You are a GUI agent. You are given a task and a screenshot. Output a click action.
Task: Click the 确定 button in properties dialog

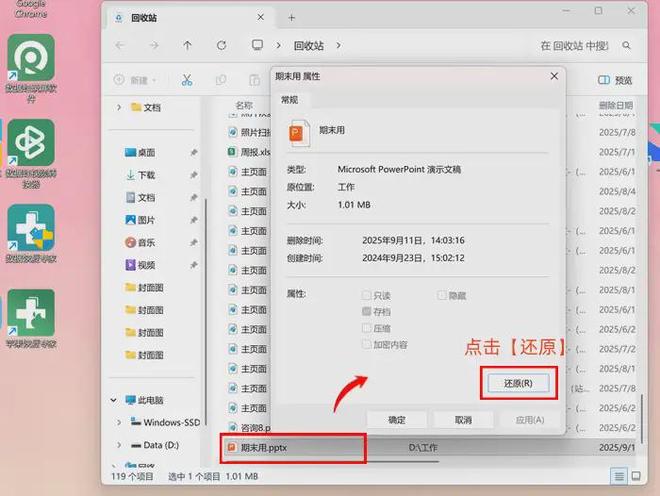point(397,420)
